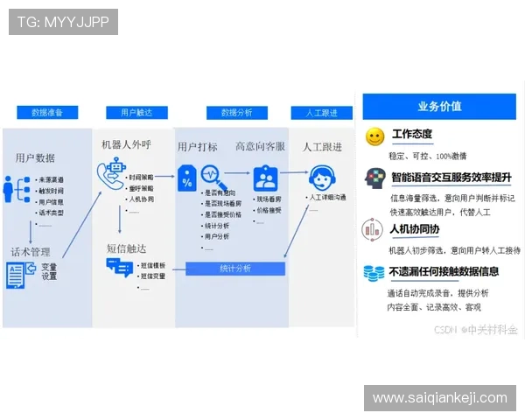The width and height of the screenshot is (525, 420).
Task: Click the 是否有意向 list item
Action: [219, 192]
